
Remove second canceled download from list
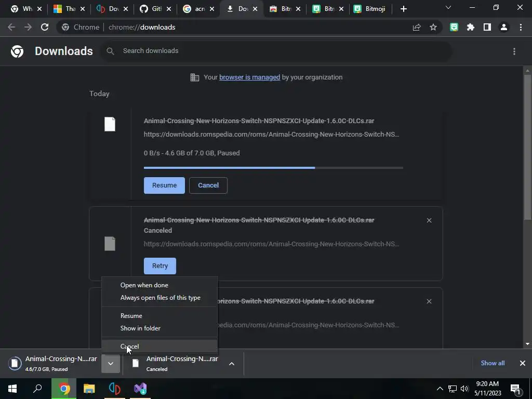pos(429,301)
